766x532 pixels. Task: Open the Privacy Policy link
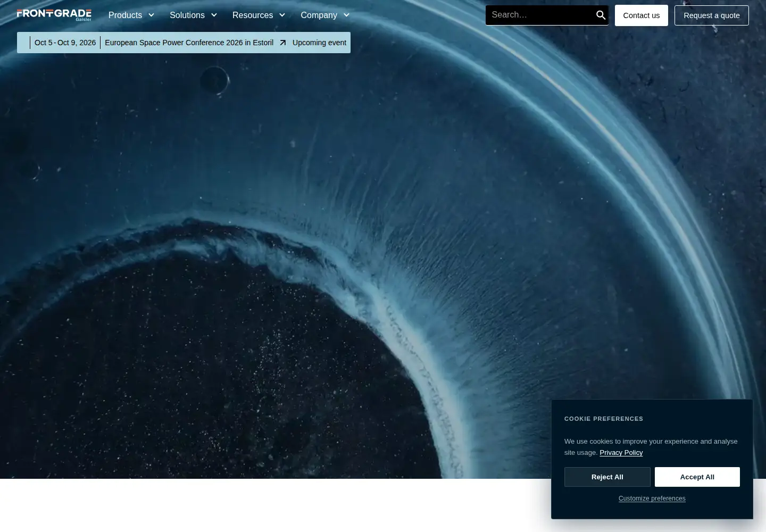pos(621,453)
